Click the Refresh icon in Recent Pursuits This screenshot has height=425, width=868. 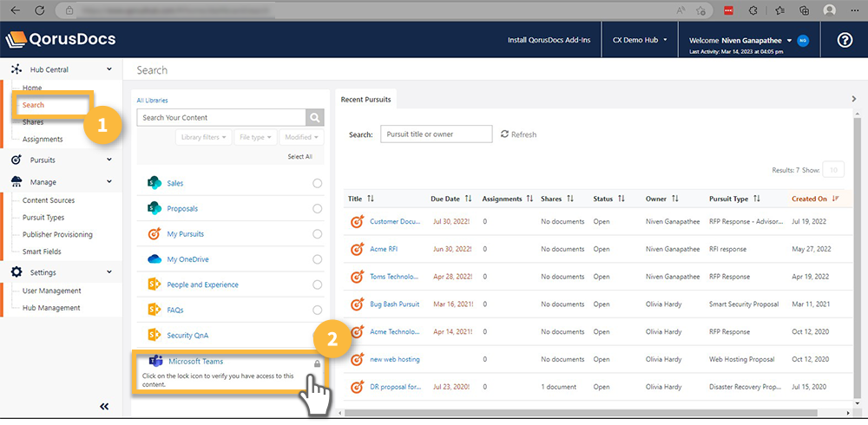[x=504, y=134]
